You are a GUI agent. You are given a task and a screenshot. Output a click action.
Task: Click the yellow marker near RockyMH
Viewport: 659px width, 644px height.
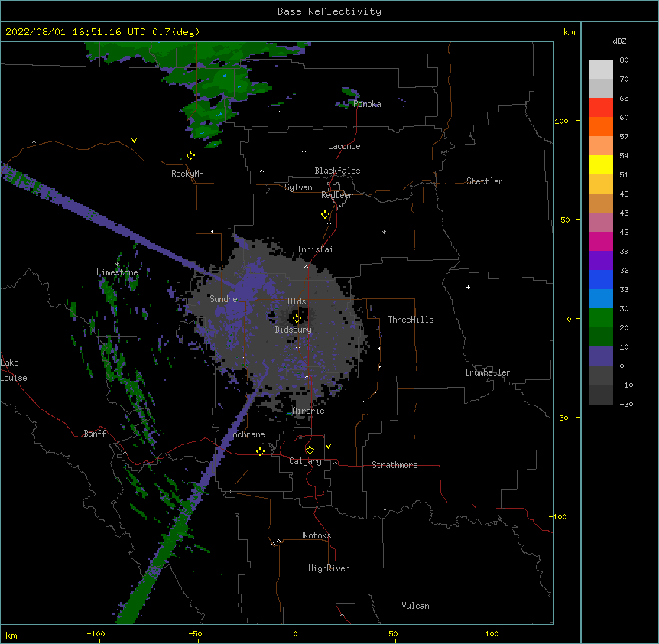point(190,156)
